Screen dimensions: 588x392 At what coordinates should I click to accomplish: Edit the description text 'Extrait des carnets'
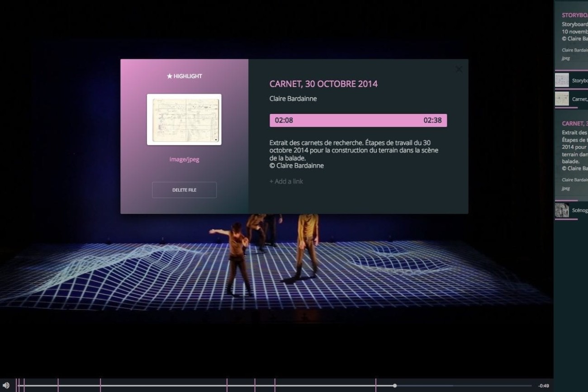(x=353, y=150)
